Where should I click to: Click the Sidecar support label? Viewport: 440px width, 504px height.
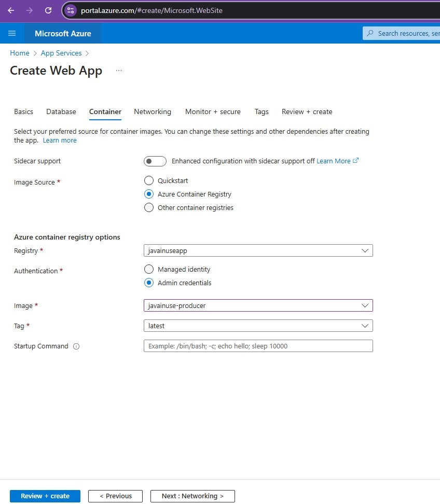point(37,161)
